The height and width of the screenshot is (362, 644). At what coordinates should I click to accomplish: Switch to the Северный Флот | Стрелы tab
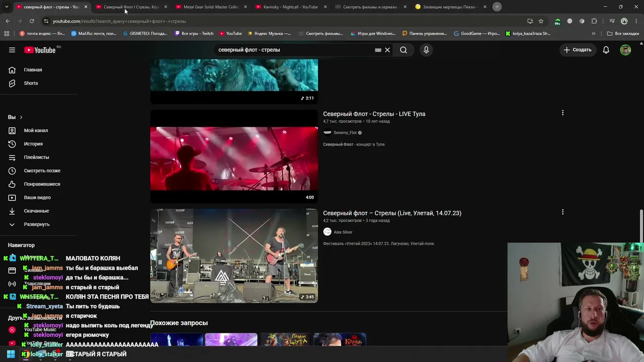coord(132,7)
